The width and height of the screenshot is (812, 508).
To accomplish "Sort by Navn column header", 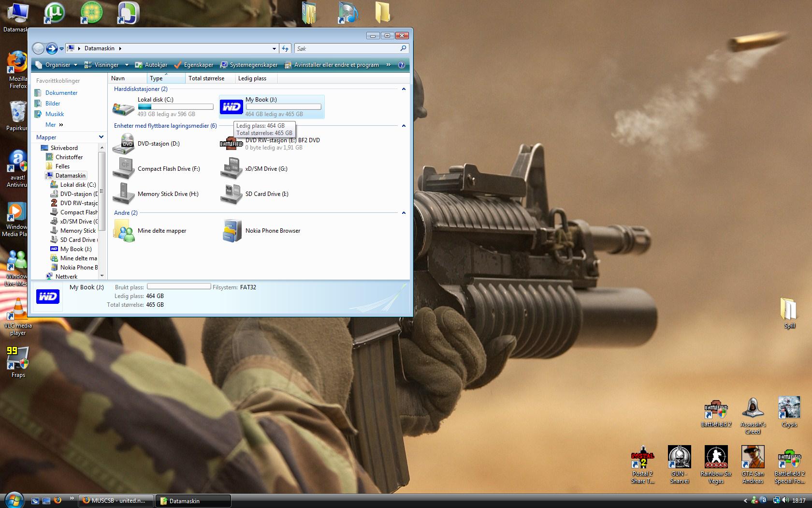I will coord(128,78).
